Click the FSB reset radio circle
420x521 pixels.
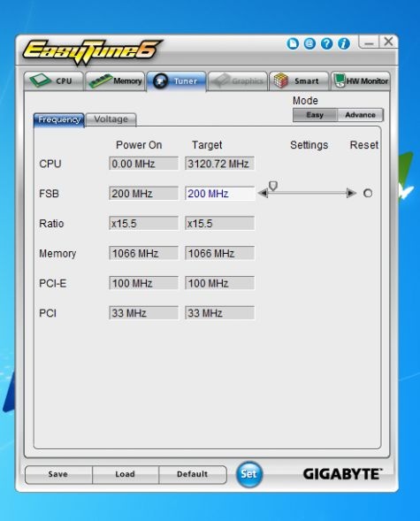coord(368,193)
